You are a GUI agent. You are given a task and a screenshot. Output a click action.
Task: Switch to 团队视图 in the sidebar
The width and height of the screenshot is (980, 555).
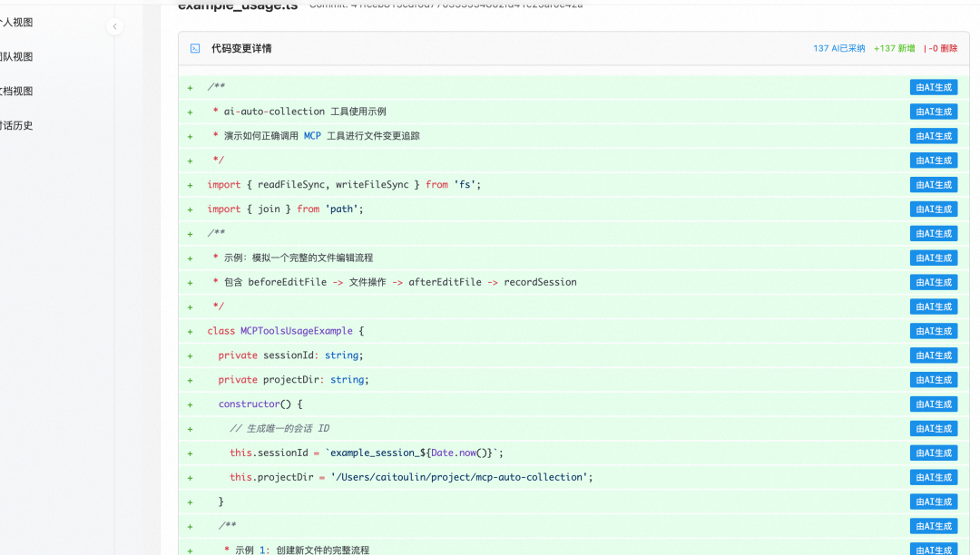click(x=16, y=57)
